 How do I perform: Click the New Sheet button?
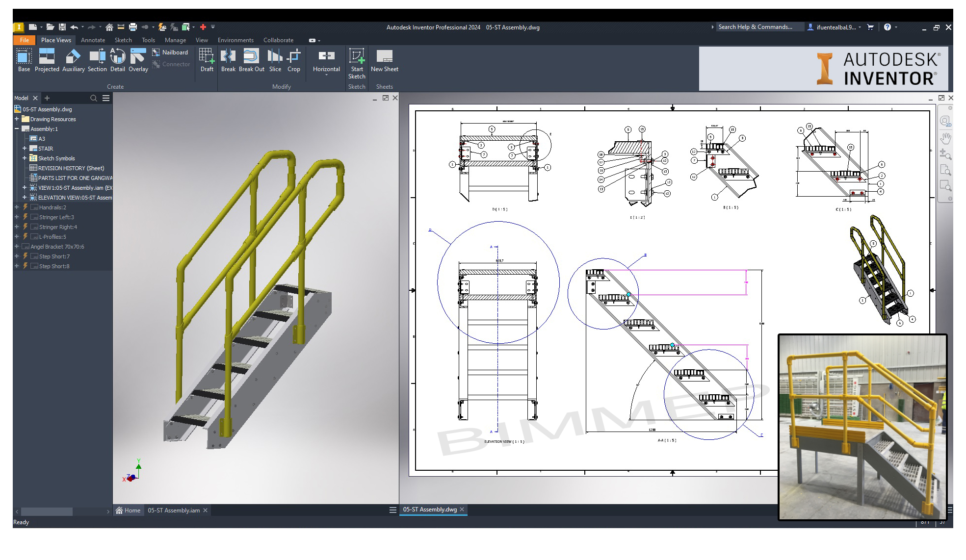tap(384, 60)
